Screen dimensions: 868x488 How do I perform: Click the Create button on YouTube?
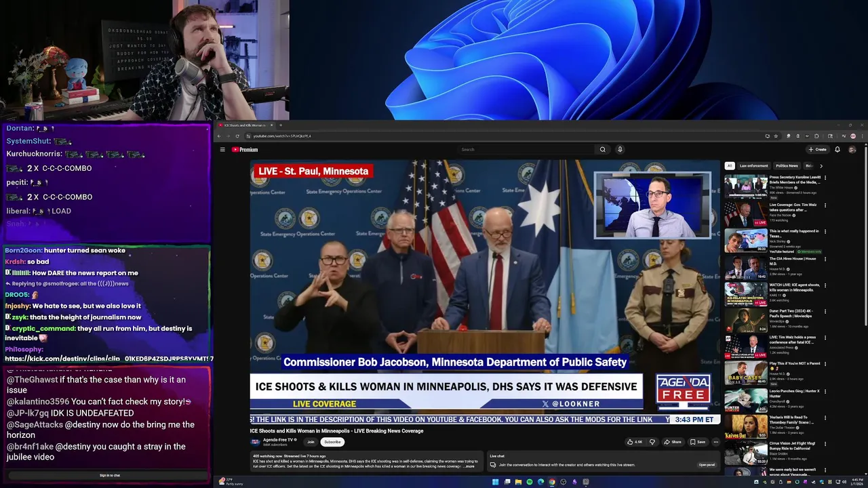tap(818, 150)
